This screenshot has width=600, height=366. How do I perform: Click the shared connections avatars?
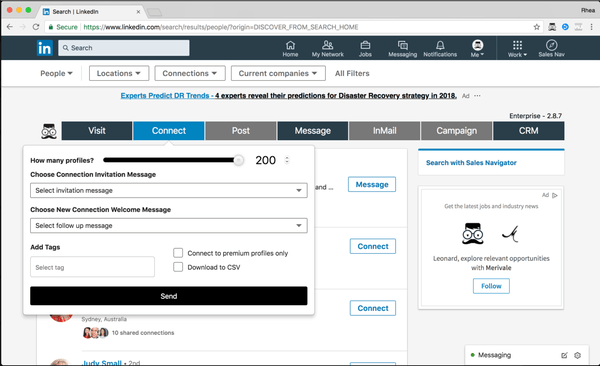pyautogui.click(x=95, y=332)
